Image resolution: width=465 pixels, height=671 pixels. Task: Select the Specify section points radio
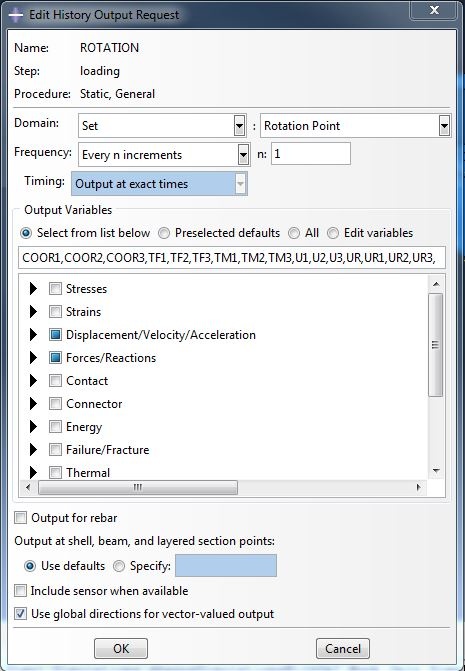click(x=119, y=566)
